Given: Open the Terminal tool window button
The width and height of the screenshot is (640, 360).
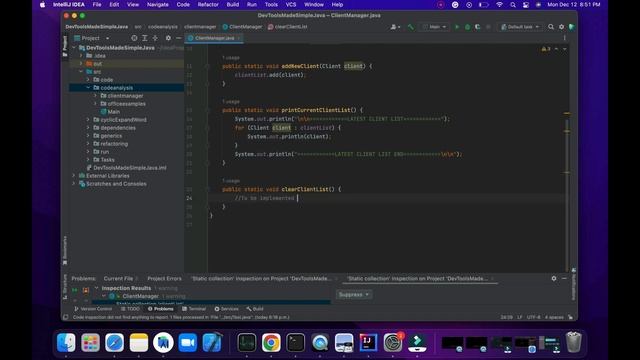Looking at the screenshot, I should click(x=194, y=309).
